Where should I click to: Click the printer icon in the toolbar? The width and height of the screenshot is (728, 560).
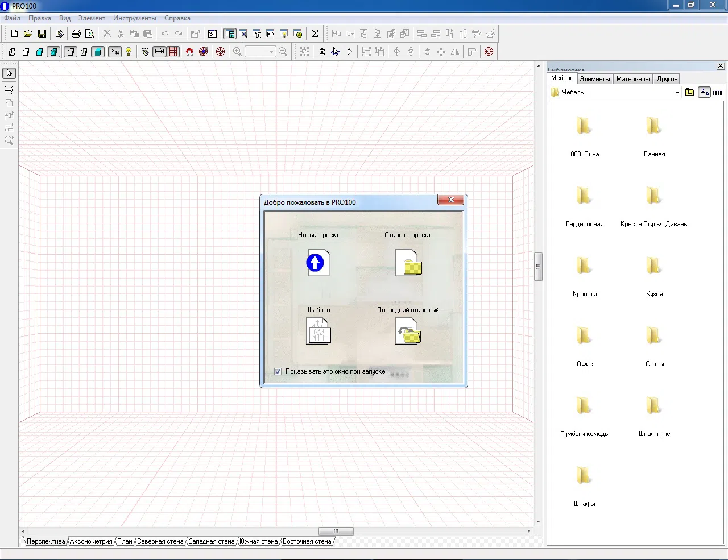76,34
